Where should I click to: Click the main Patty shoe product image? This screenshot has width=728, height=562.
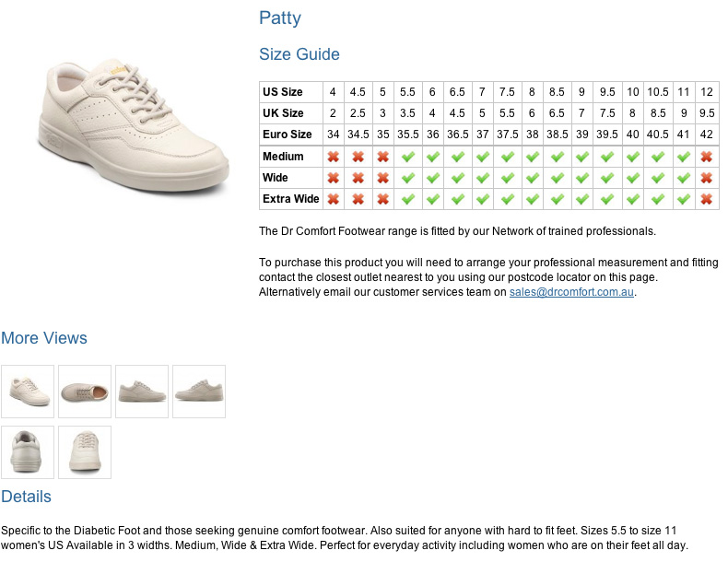[x=133, y=126]
